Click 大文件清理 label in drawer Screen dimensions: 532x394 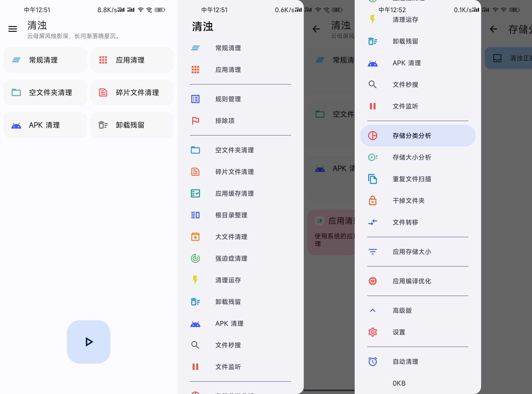(x=231, y=237)
